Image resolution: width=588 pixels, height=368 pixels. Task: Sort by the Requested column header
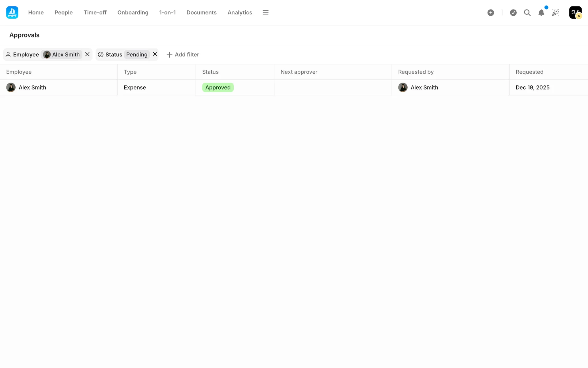coord(529,72)
